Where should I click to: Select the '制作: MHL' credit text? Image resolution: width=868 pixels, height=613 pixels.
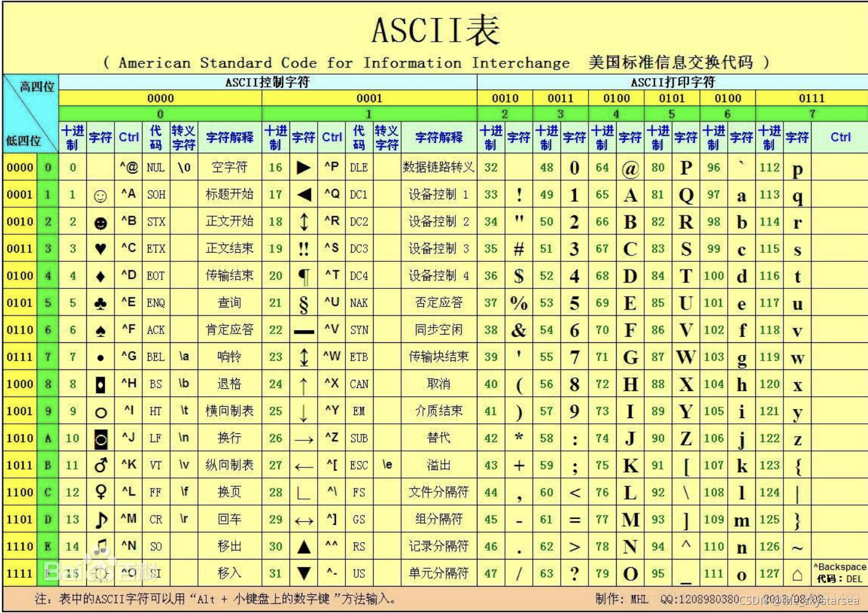click(621, 599)
